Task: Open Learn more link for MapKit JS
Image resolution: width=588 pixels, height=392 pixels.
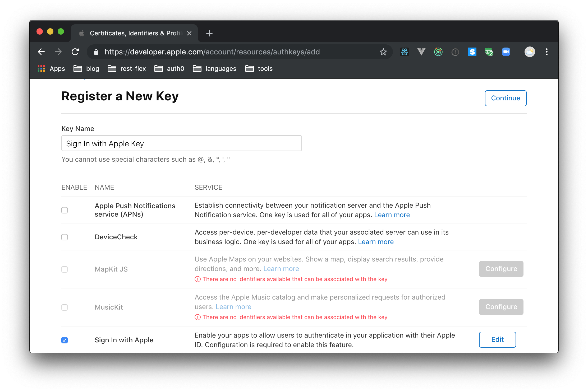Action: point(281,269)
